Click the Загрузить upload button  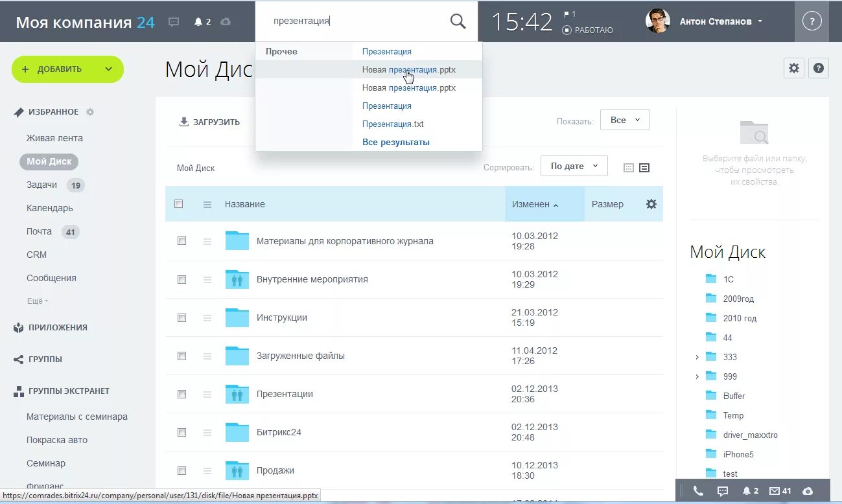click(x=209, y=122)
